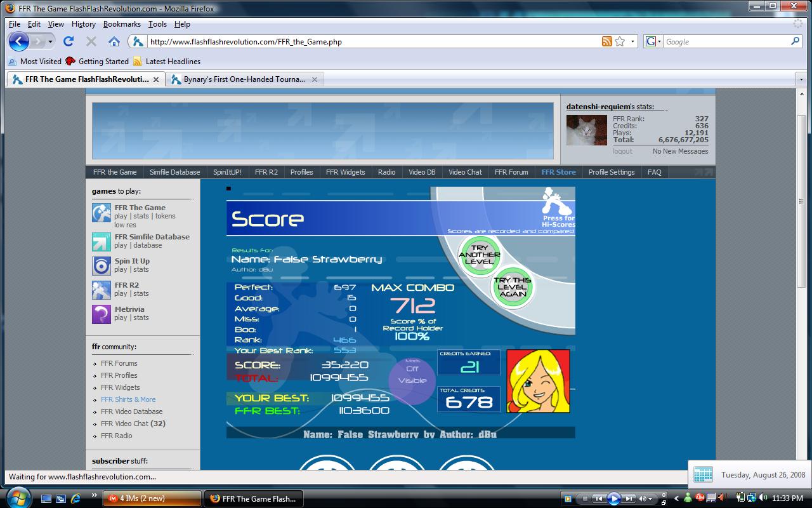Screen dimensions: 812x508
Task: Go to Profile Settings in nav bar
Action: (x=612, y=172)
